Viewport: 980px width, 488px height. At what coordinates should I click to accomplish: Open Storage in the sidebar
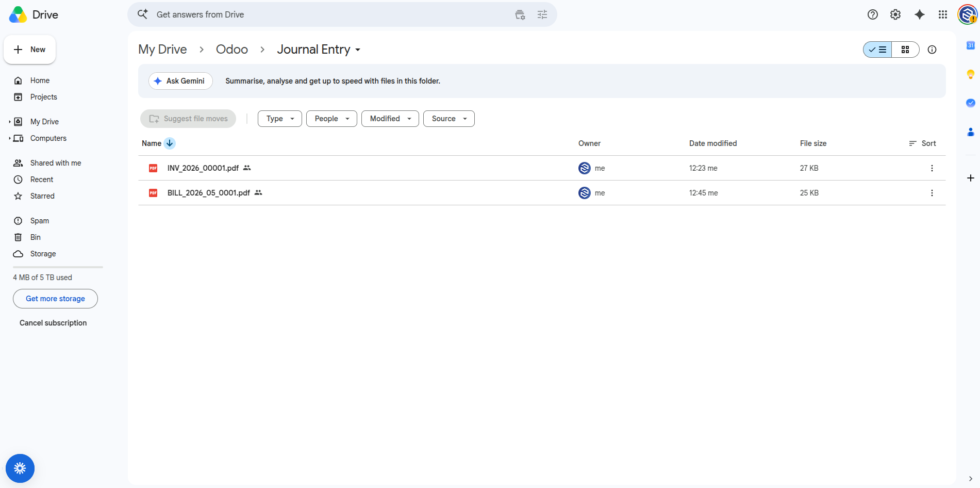coord(43,254)
